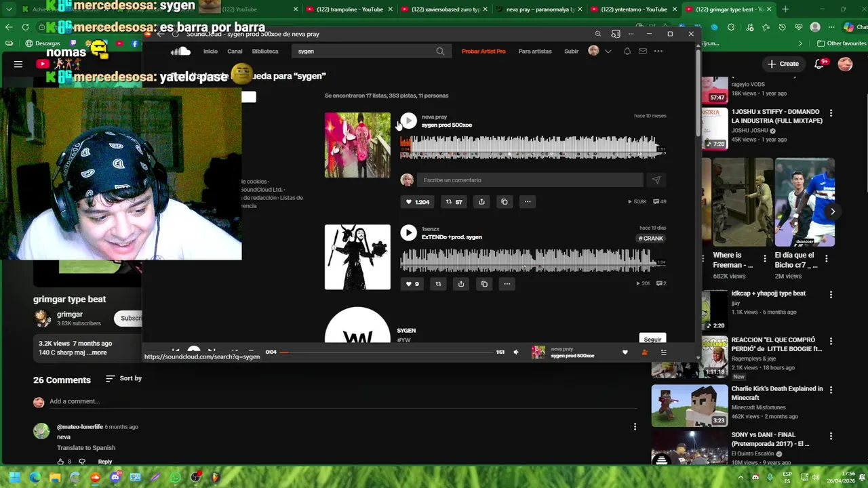
Task: Follow SYGEN with the Seguir button
Action: (652, 339)
